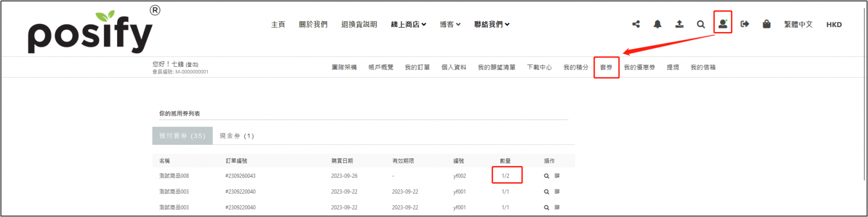
Task: Expand the 線上商店 dropdown menu
Action: pyautogui.click(x=409, y=24)
